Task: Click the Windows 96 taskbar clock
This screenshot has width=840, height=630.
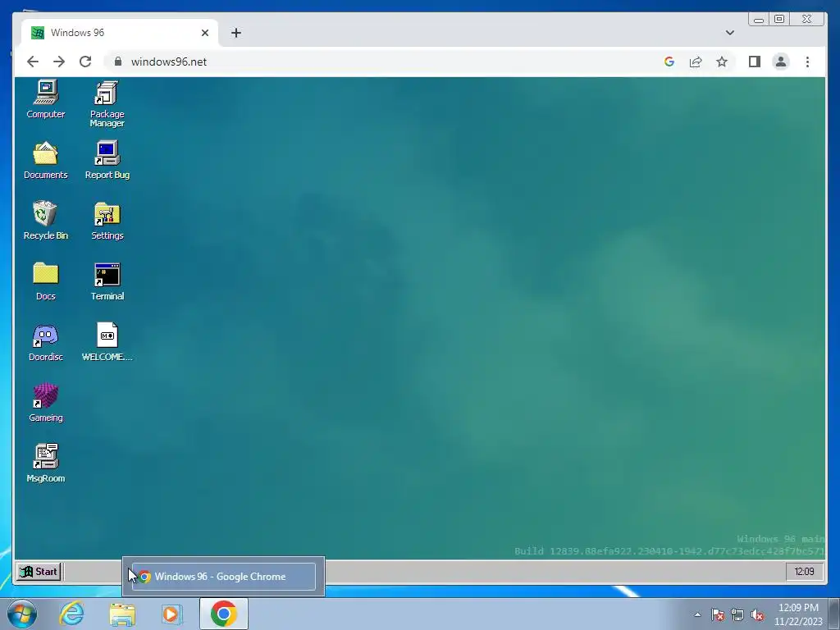Action: [804, 572]
